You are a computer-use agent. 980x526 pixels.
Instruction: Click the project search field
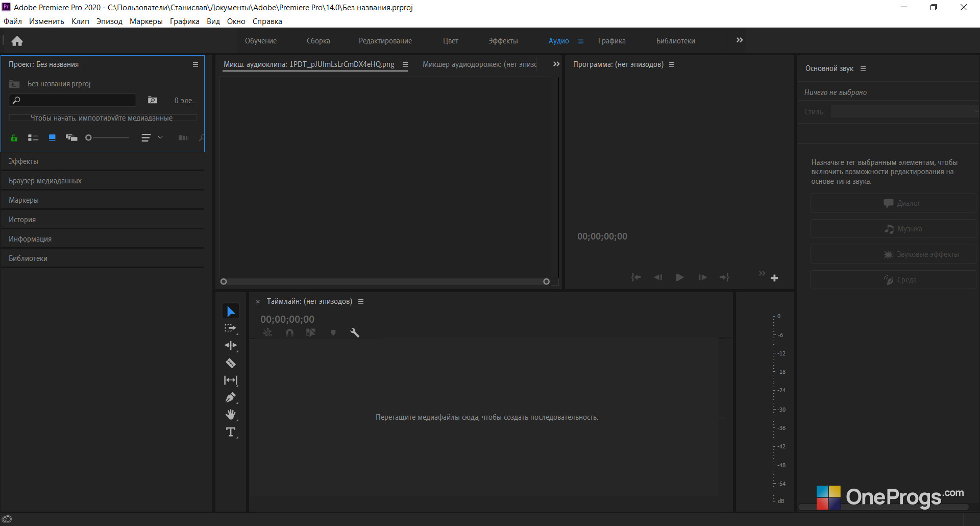(72, 100)
